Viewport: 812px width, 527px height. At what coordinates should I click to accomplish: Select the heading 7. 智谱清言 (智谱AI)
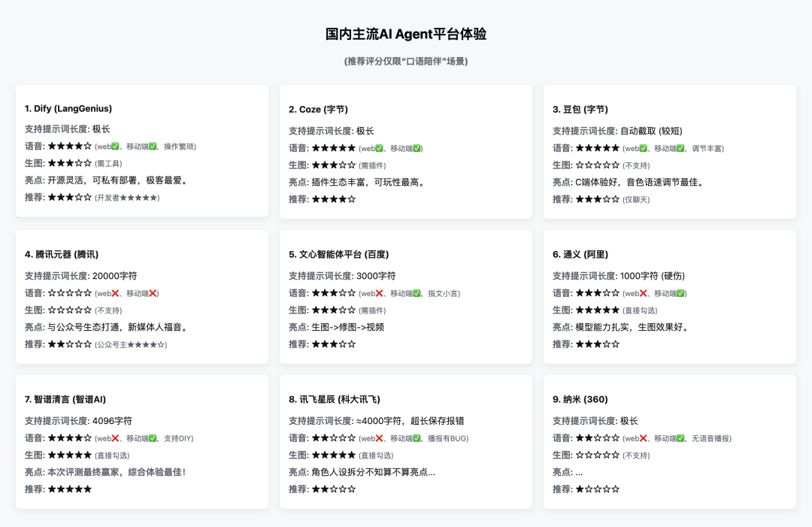[x=65, y=399]
